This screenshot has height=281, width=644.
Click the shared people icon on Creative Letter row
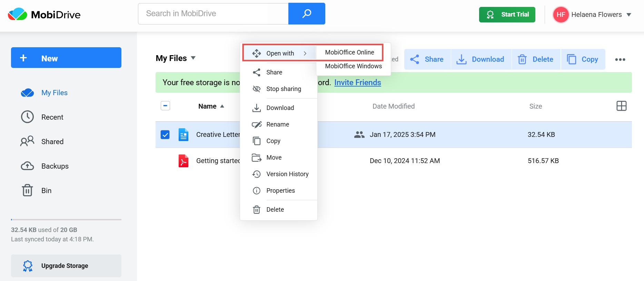pos(359,134)
